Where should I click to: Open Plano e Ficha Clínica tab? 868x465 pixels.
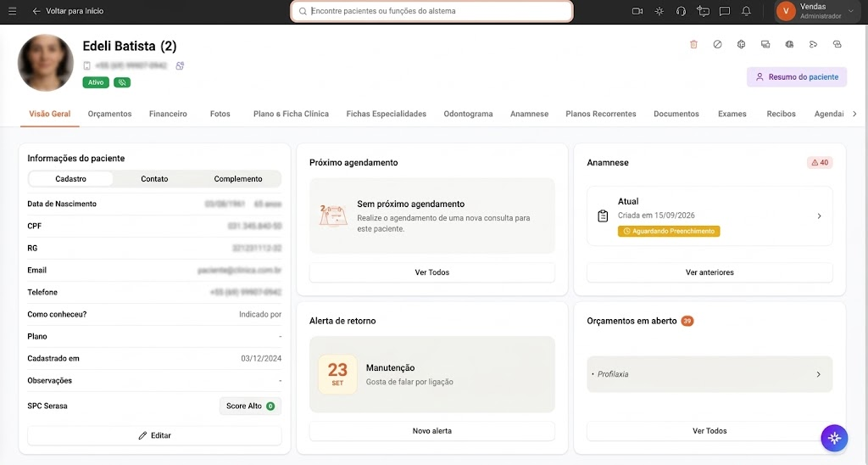[292, 114]
